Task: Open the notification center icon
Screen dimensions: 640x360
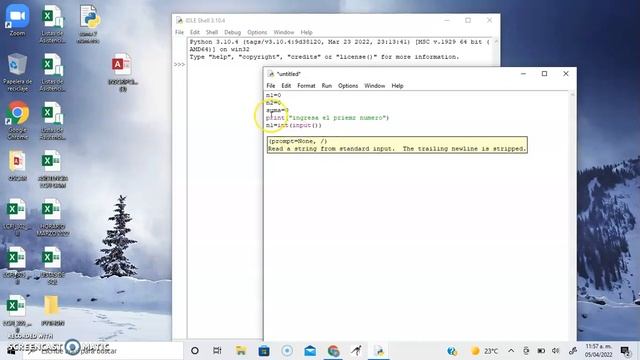Action: pyautogui.click(x=625, y=351)
